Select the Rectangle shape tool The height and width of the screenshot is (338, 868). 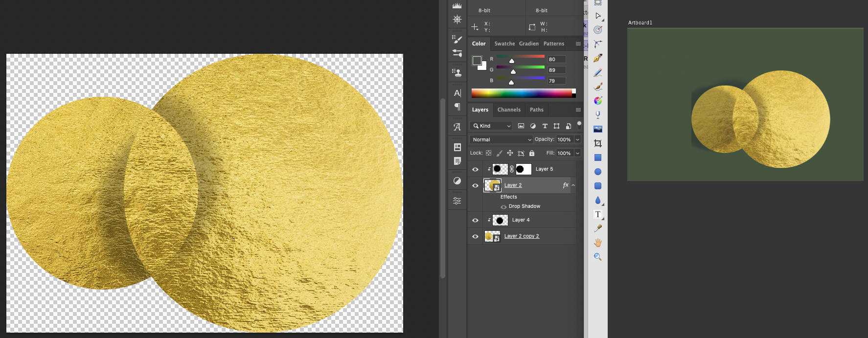(598, 158)
